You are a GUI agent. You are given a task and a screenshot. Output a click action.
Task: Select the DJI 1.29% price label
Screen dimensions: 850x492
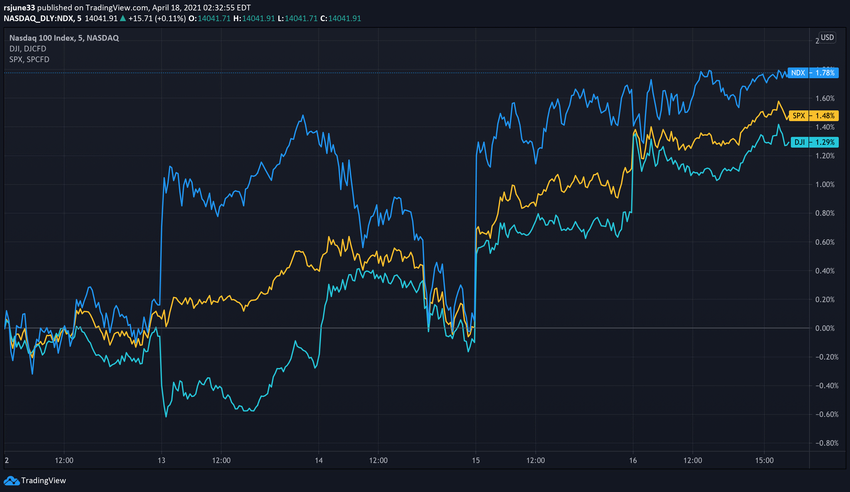click(x=814, y=142)
